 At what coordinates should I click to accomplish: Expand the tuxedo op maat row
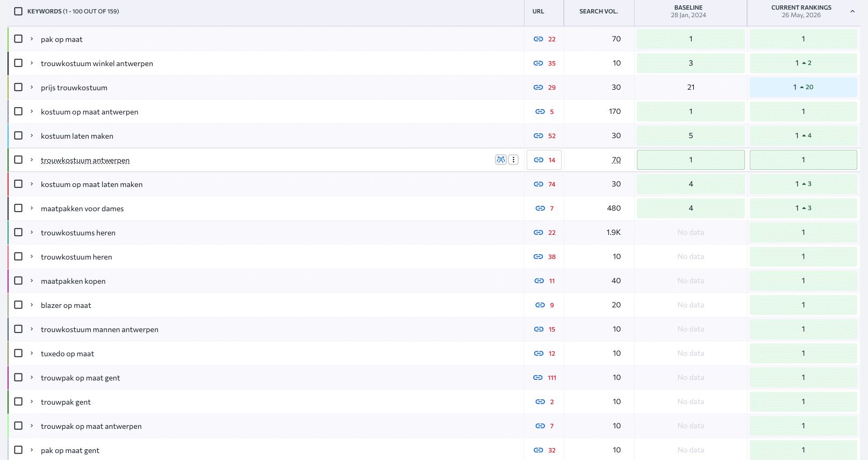[x=32, y=353]
